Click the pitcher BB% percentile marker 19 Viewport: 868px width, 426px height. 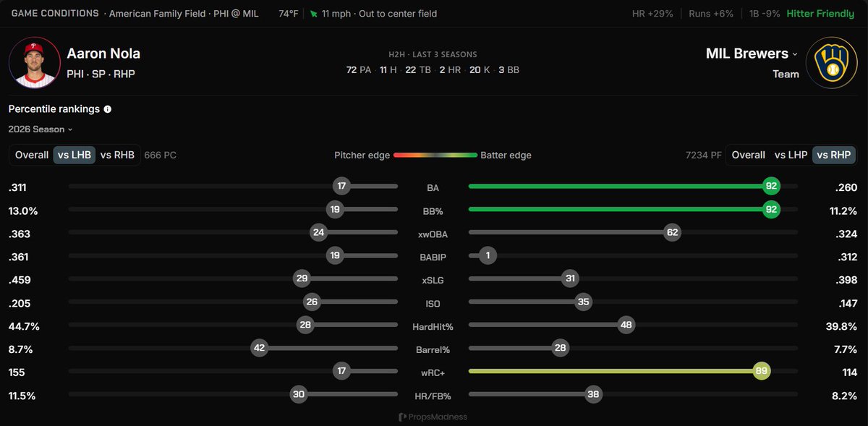[336, 210]
